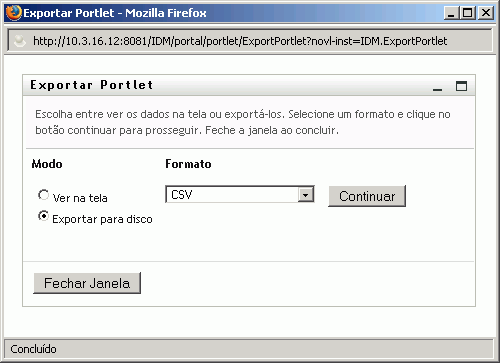Open the dropdown arrow next to CSV
Screen dimensions: 500x363
coord(306,195)
